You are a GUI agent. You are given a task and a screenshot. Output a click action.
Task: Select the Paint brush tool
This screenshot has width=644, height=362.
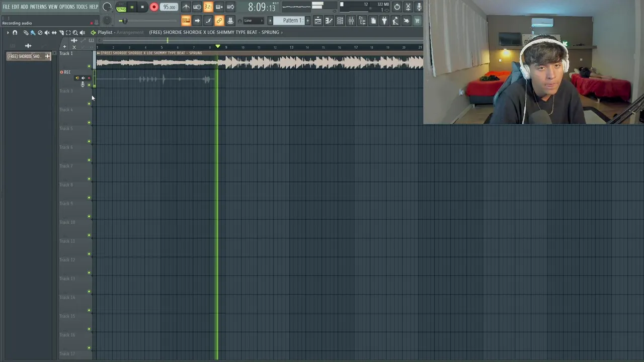(33, 33)
